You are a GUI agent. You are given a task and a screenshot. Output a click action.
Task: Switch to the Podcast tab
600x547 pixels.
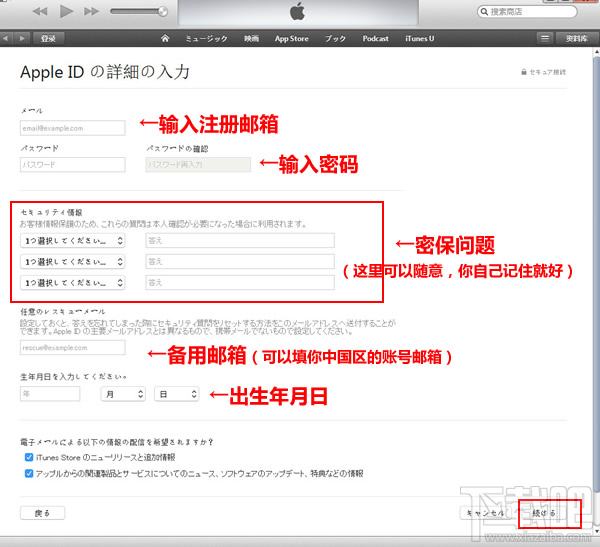point(375,39)
